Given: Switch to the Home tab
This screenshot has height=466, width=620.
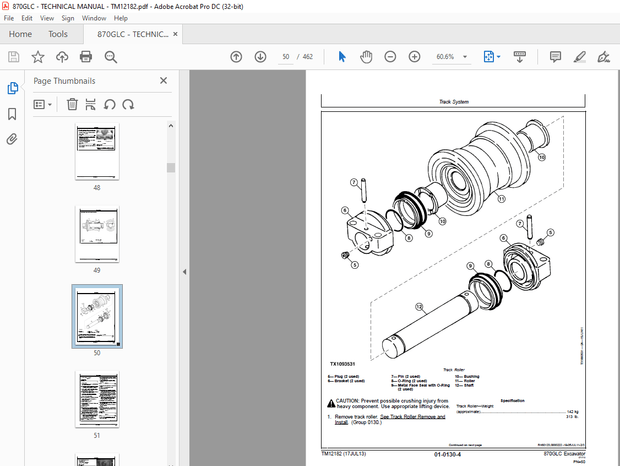Looking at the screenshot, I should coord(20,34).
